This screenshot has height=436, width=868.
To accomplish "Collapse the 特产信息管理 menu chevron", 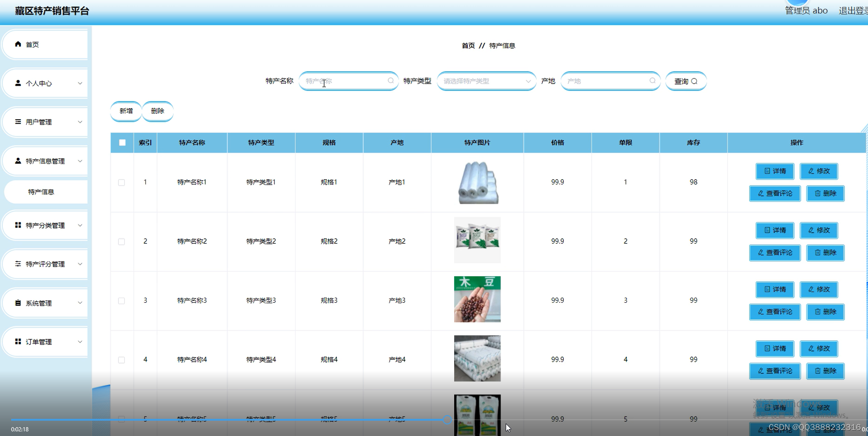I will [80, 161].
